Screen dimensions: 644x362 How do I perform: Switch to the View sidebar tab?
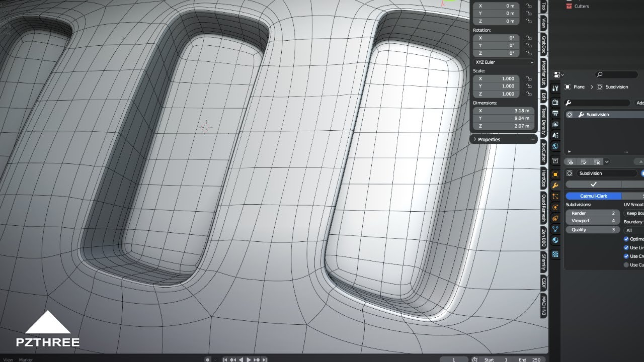click(544, 23)
